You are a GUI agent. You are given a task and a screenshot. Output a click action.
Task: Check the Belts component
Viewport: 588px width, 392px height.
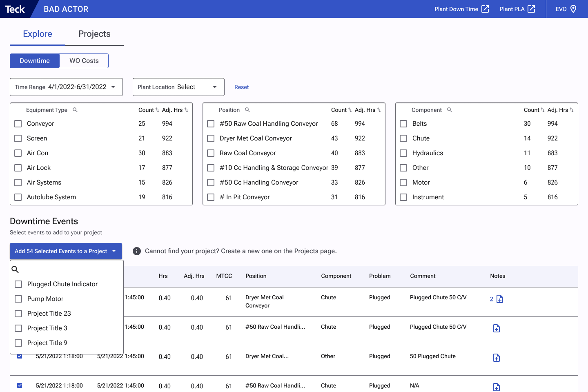point(403,124)
